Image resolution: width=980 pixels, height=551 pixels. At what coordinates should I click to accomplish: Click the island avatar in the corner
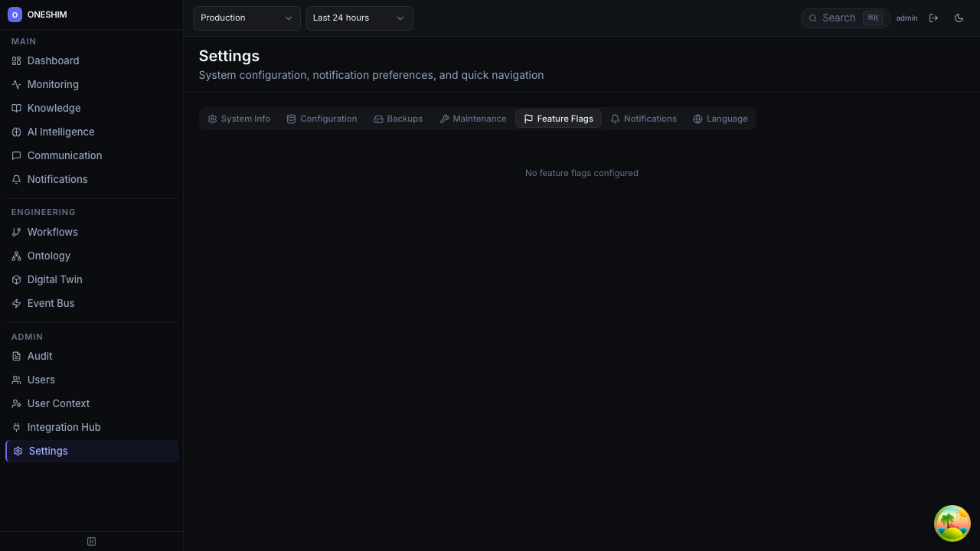[952, 523]
